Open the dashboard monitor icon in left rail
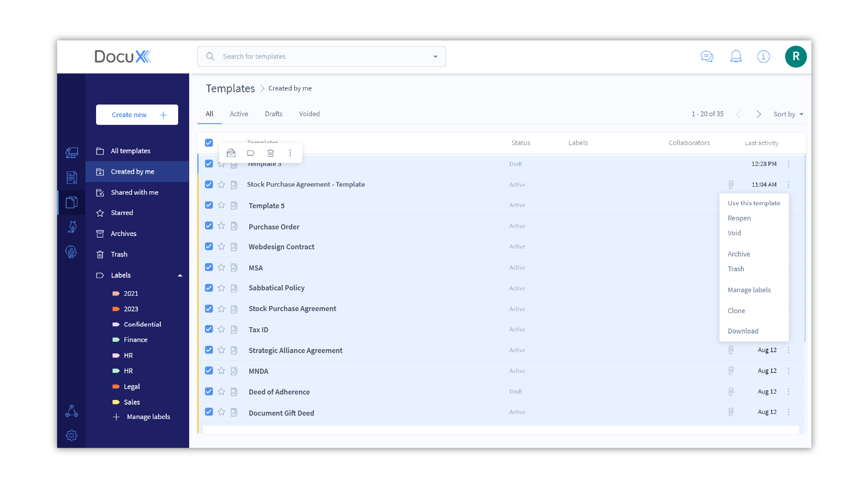Viewport: 868px width, 488px height. point(72,153)
